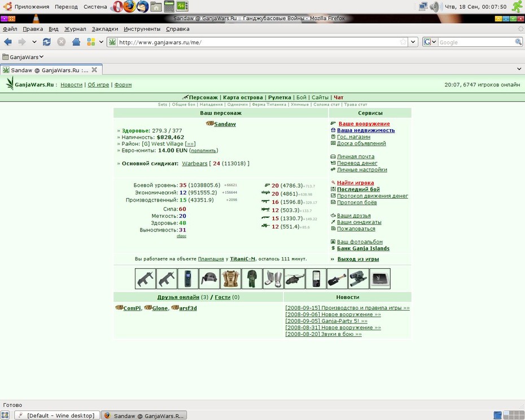
Task: Open the history dropdown next to Forward
Action: pos(34,42)
